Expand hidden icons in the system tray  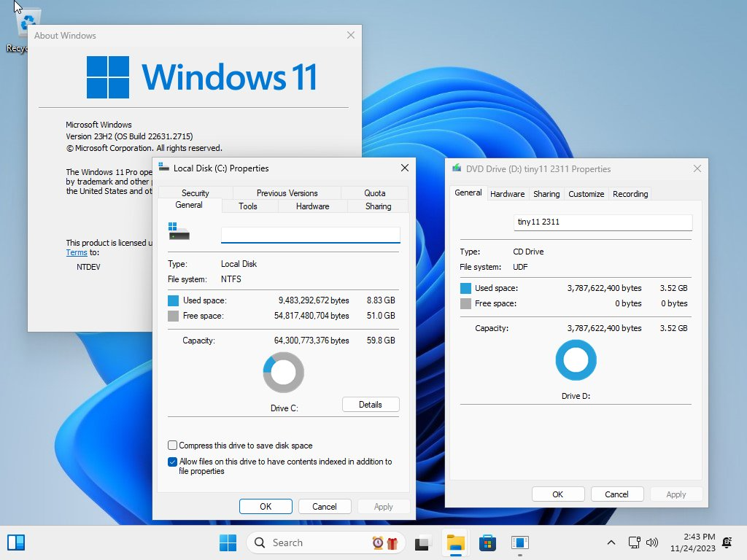coord(611,542)
